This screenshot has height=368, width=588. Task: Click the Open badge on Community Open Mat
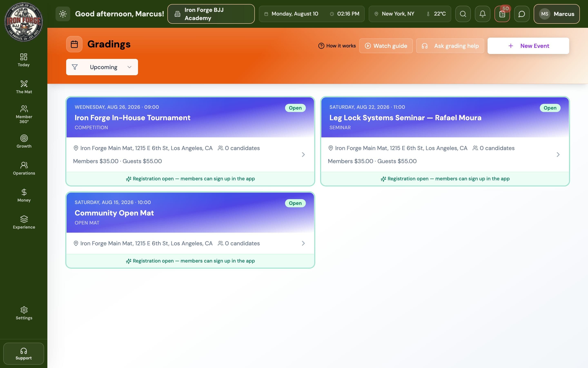[x=295, y=203]
